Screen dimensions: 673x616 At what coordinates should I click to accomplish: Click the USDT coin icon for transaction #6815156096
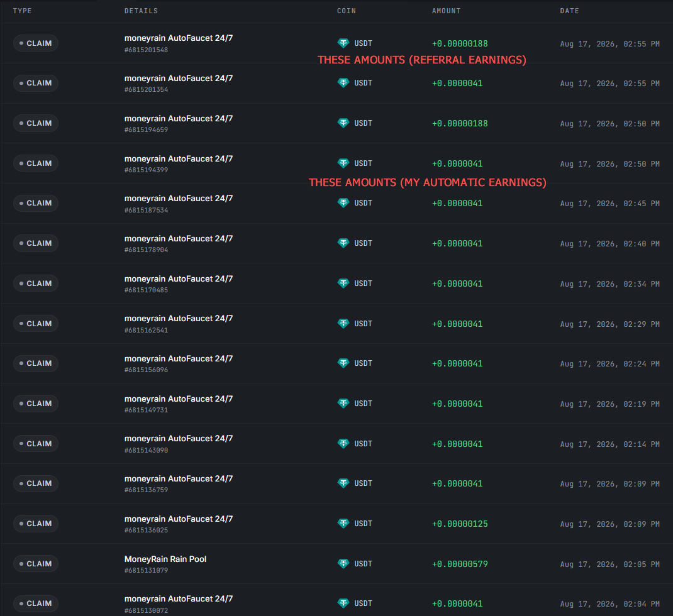tap(343, 363)
